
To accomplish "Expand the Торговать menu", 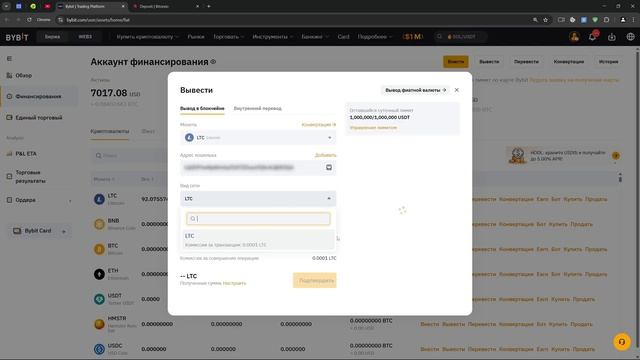I will 228,37.
